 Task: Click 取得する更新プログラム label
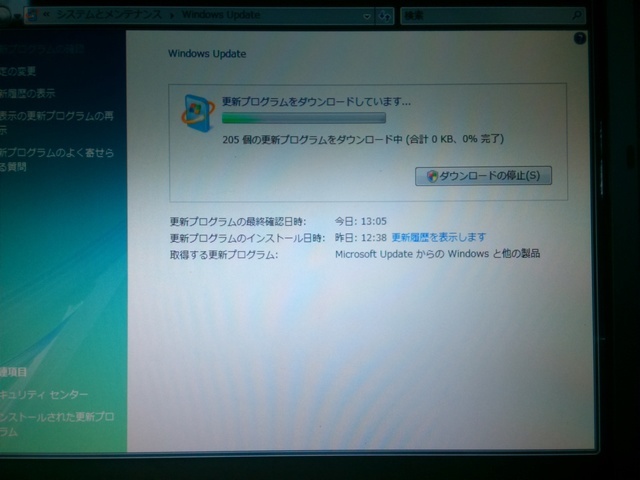tap(224, 255)
